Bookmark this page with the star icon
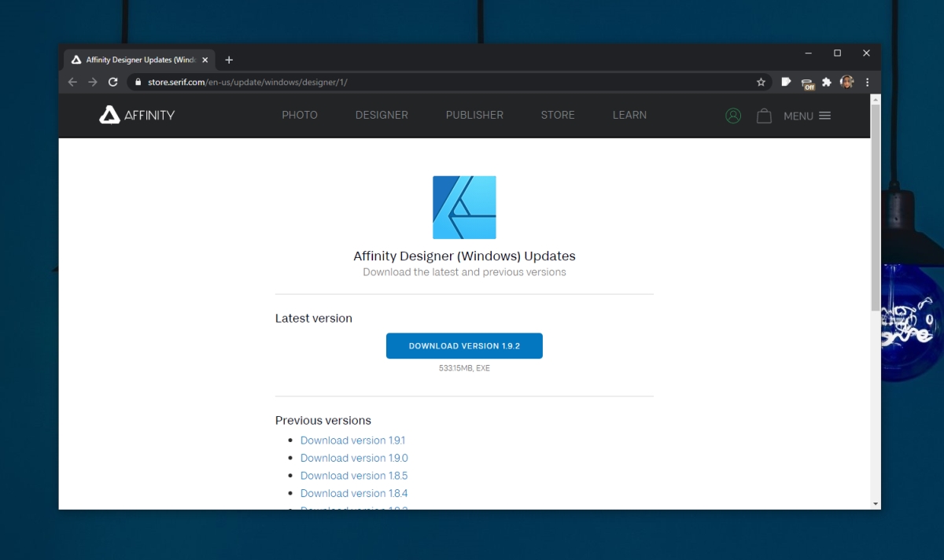Screen dimensions: 944x560 pos(761,82)
